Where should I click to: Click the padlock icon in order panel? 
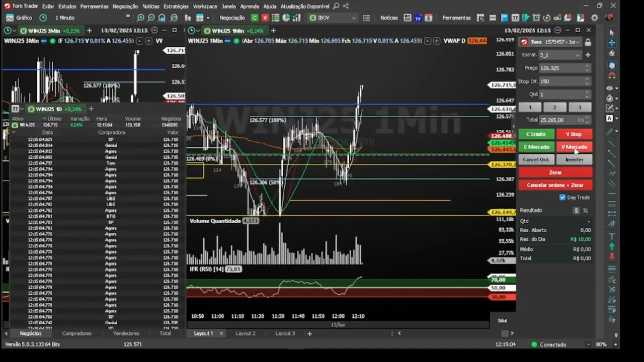588,42
